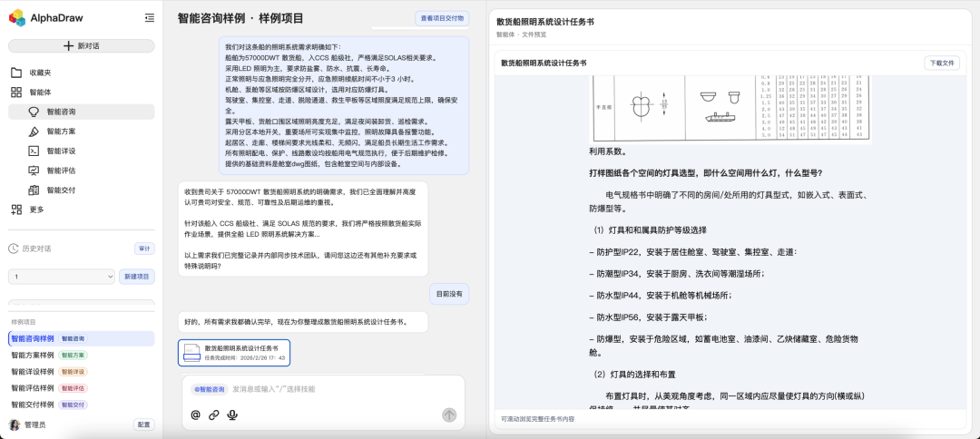Screen dimensions: 980x439
Task: Click the 样例项目 section label
Action: pos(24,322)
